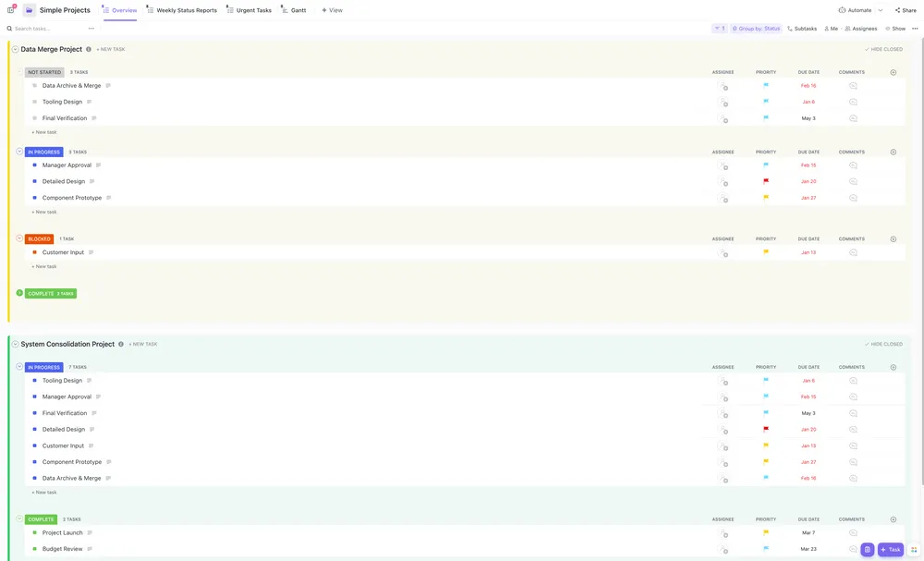This screenshot has width=924, height=561.
Task: Click + NEW TASK beside Data Merge Project
Action: [x=111, y=50]
